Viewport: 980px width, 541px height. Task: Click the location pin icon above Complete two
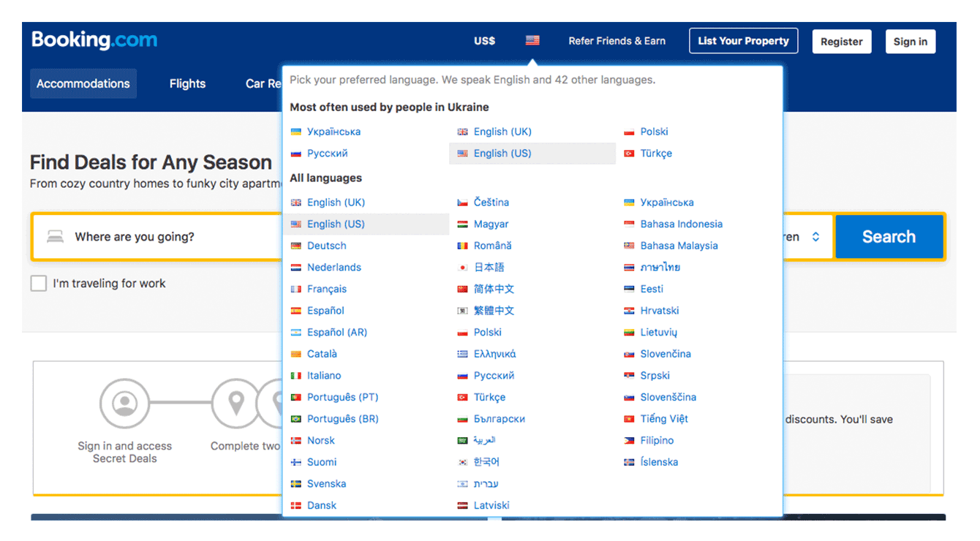(236, 403)
